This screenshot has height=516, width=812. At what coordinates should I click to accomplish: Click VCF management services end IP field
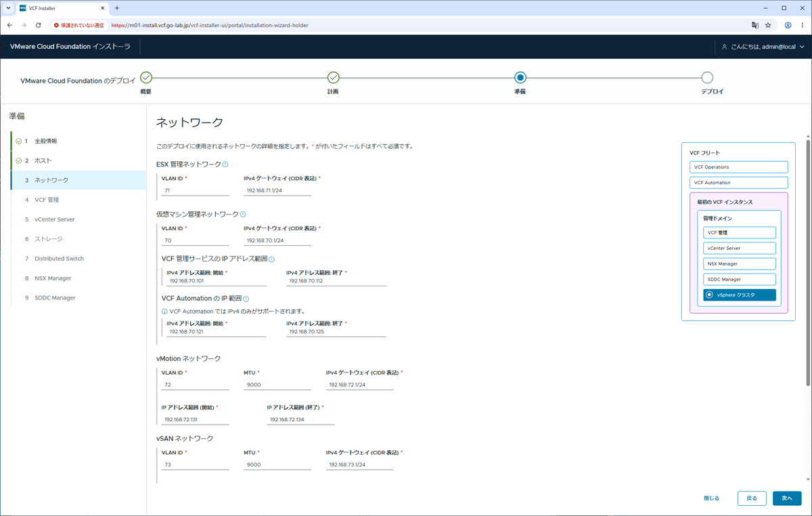(336, 281)
